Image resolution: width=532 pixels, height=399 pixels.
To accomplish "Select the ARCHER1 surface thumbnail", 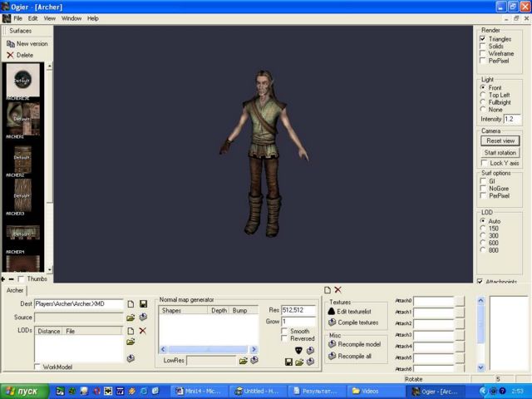I will 22,119.
